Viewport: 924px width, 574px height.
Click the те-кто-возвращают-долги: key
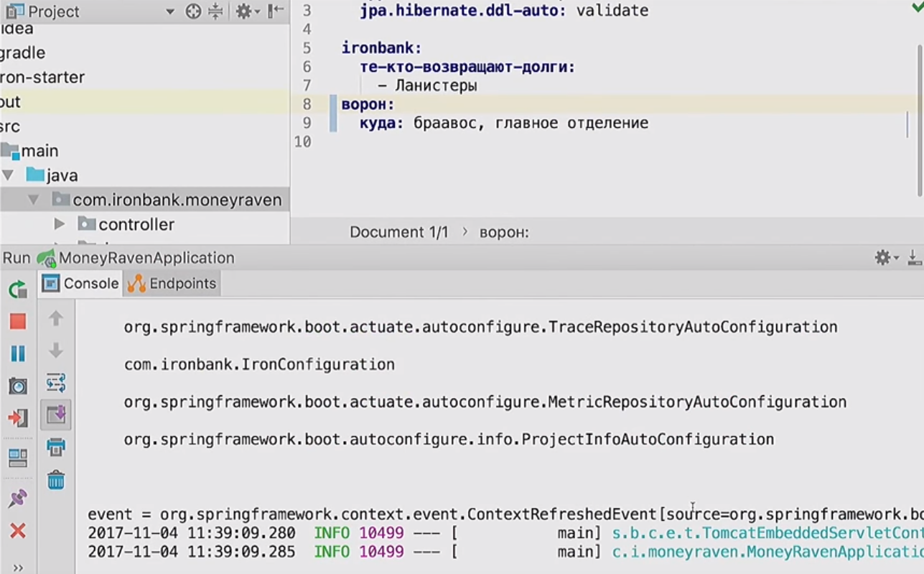tap(467, 67)
